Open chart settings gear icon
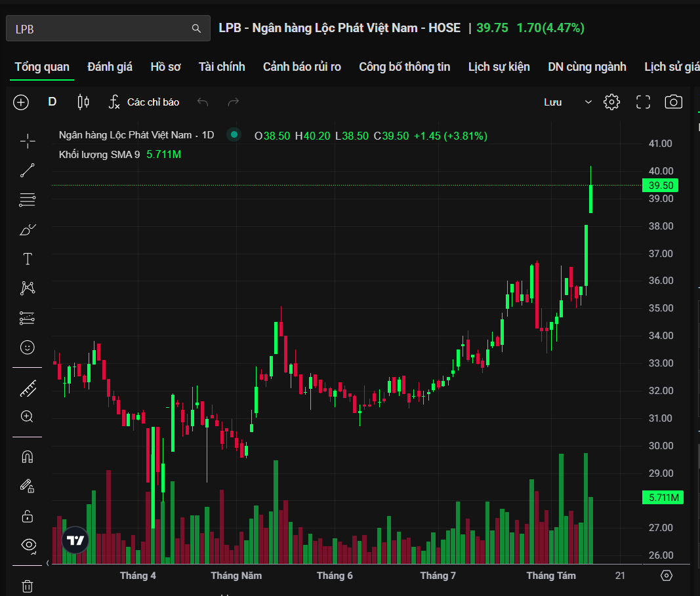 pos(611,102)
